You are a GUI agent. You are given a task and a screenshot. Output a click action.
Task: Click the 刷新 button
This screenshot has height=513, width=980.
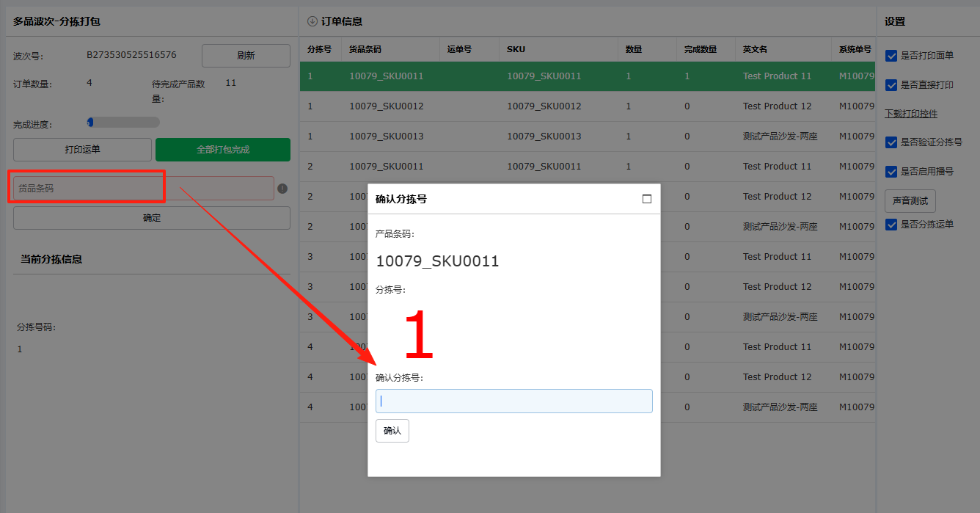click(x=246, y=56)
